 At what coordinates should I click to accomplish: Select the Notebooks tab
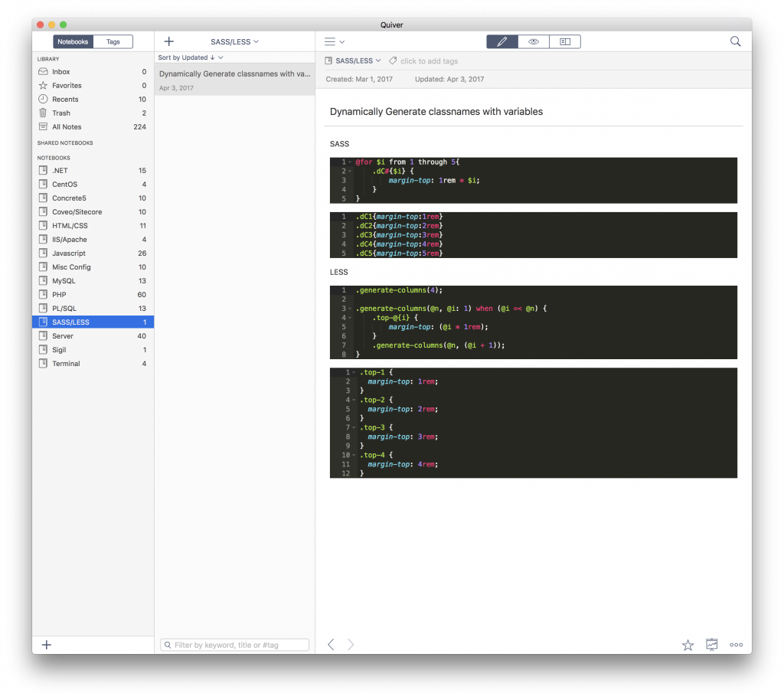tap(73, 41)
